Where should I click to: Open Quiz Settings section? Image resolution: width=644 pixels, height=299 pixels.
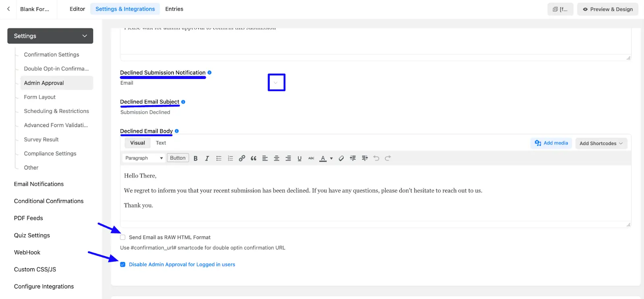[32, 235]
